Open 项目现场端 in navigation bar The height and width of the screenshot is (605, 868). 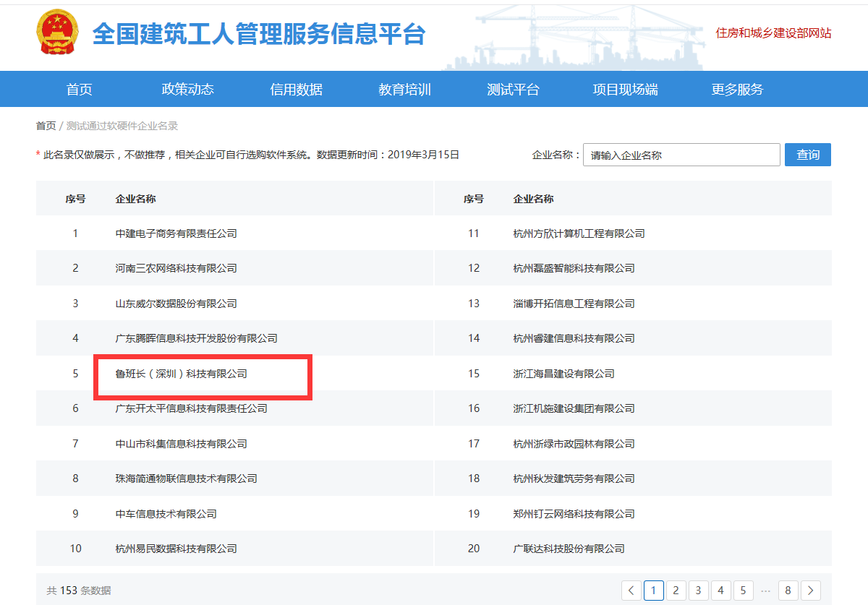tap(626, 90)
